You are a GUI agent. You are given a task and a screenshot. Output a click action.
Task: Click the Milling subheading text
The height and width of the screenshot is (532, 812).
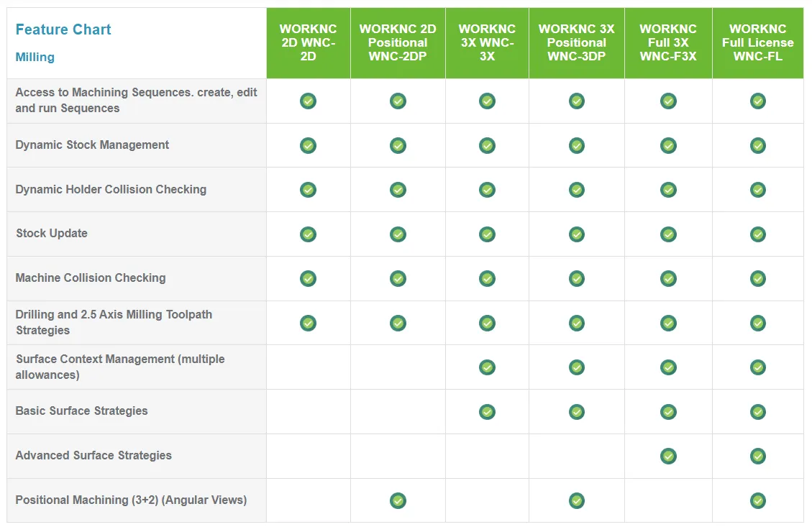[35, 57]
